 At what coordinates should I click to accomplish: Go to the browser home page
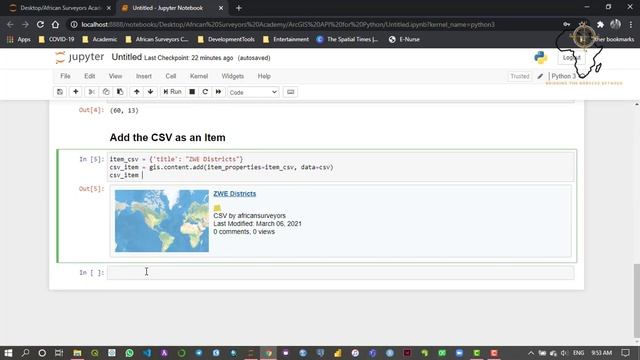(55, 24)
